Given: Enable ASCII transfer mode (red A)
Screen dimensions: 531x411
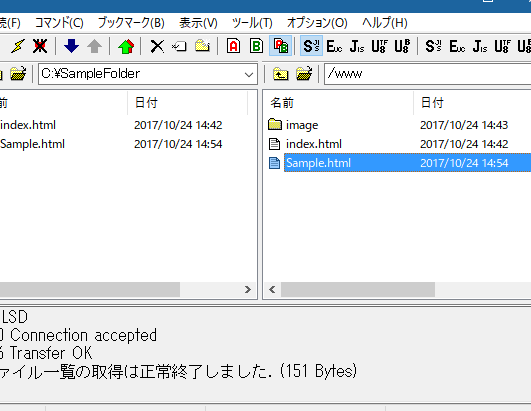Looking at the screenshot, I should click(x=233, y=46).
